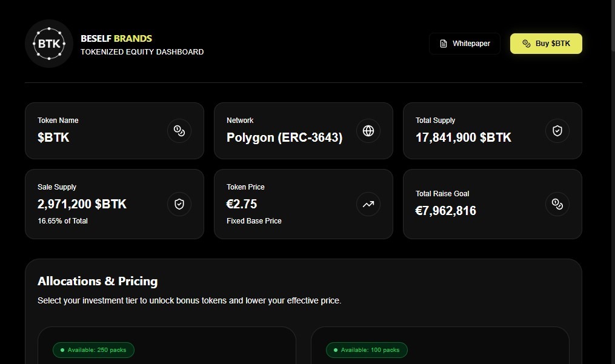This screenshot has height=364, width=615.
Task: Open the trending chart icon on Token Price card
Action: 368,205
